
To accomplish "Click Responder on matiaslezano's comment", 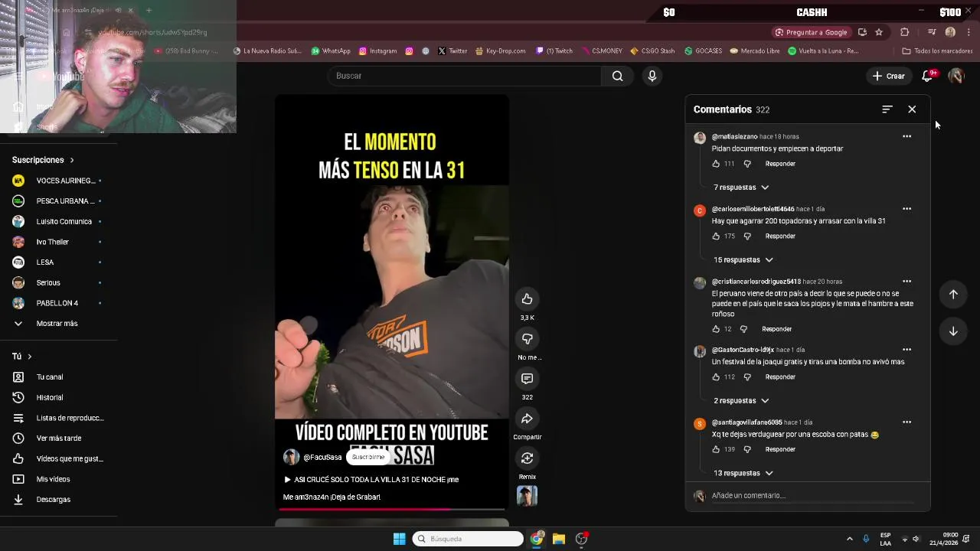I will pos(780,164).
